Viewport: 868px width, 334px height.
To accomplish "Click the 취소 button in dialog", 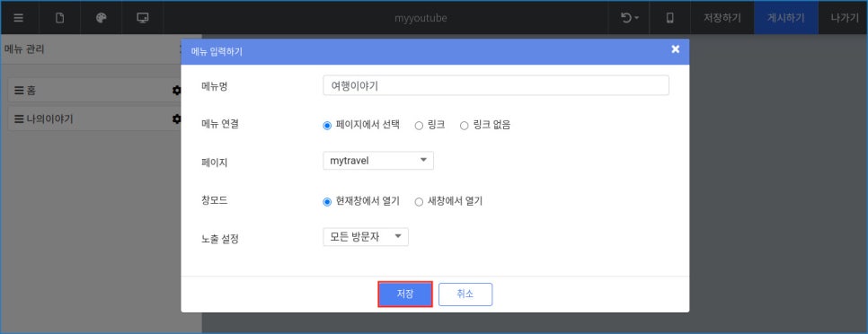I will (465, 294).
